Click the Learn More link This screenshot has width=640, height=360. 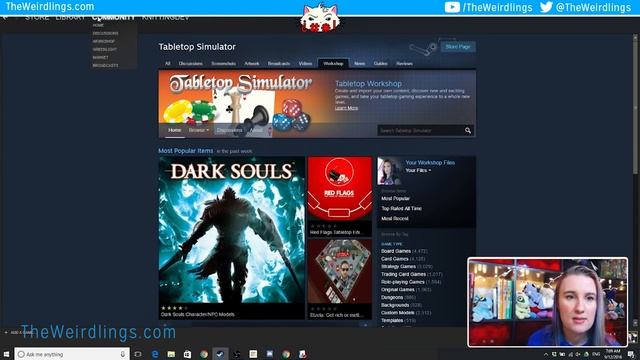[x=347, y=108]
